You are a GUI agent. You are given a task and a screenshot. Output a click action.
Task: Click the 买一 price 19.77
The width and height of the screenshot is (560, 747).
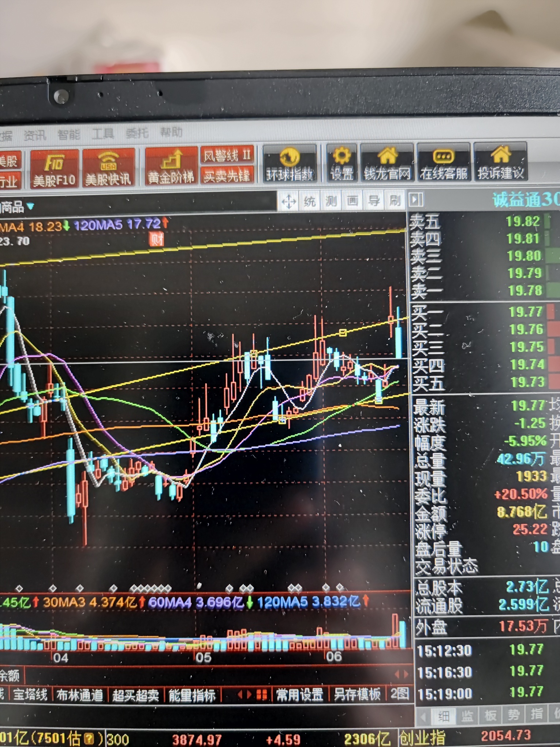point(526,312)
